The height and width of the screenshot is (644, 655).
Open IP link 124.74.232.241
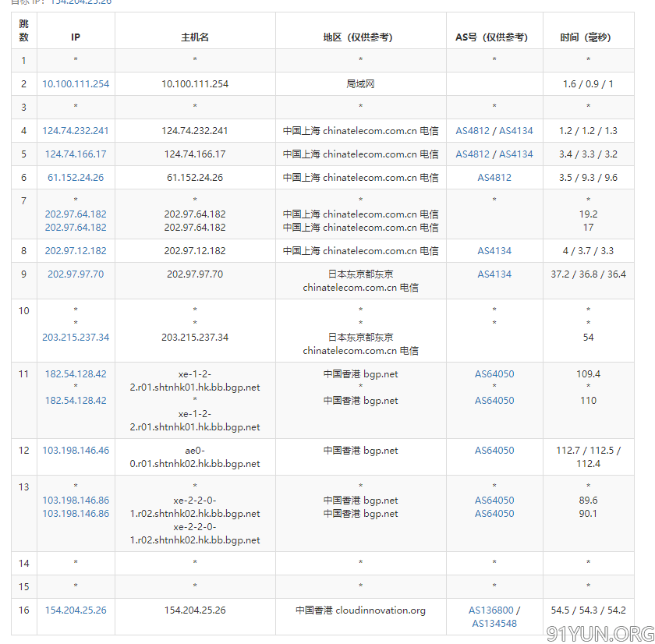click(76, 131)
